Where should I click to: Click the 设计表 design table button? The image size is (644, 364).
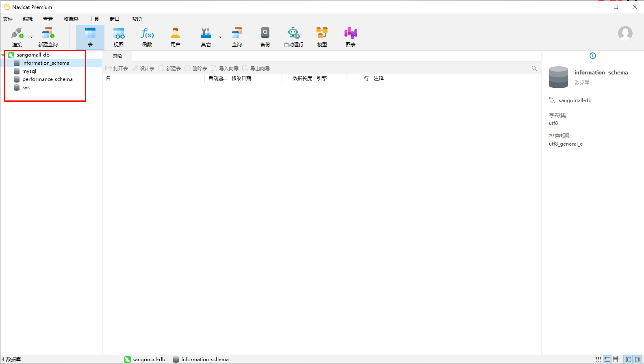click(x=143, y=68)
